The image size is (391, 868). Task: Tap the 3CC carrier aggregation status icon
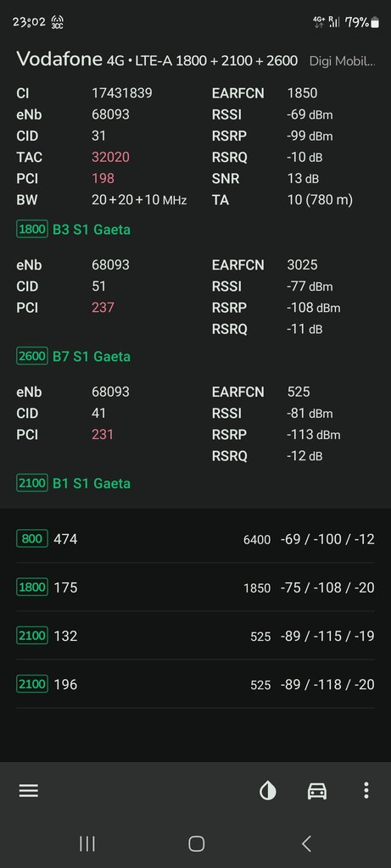click(x=57, y=22)
